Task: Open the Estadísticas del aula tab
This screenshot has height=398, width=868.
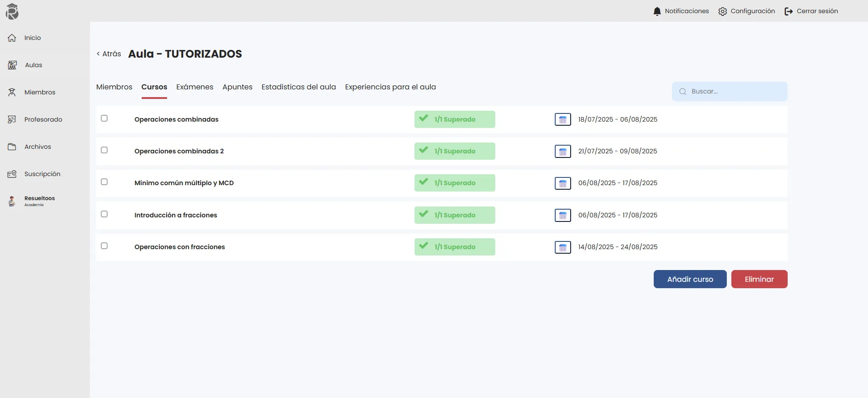Action: (x=299, y=87)
